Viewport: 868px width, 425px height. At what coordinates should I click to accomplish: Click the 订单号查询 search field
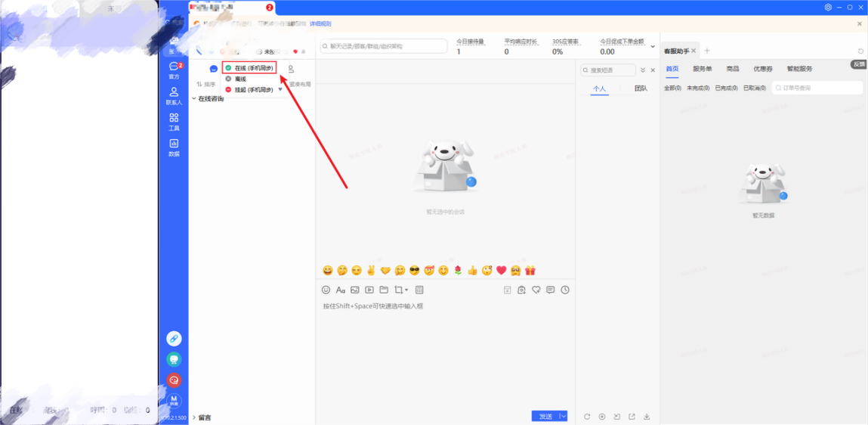click(x=820, y=88)
